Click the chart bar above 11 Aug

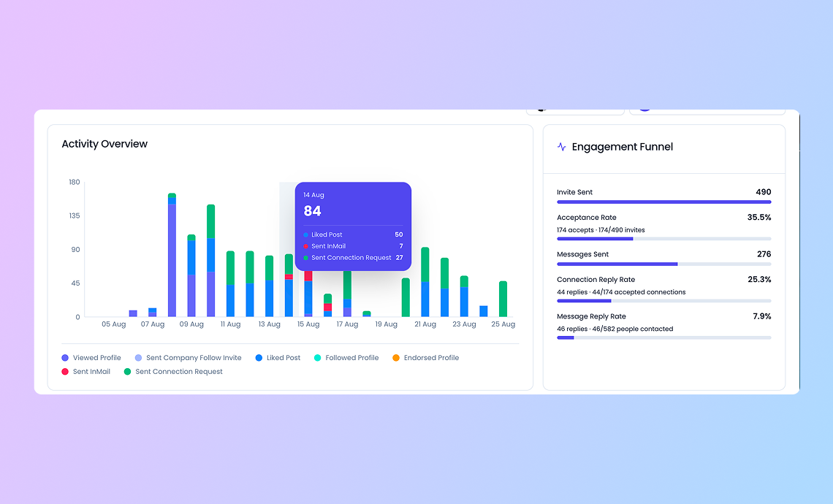(x=231, y=284)
